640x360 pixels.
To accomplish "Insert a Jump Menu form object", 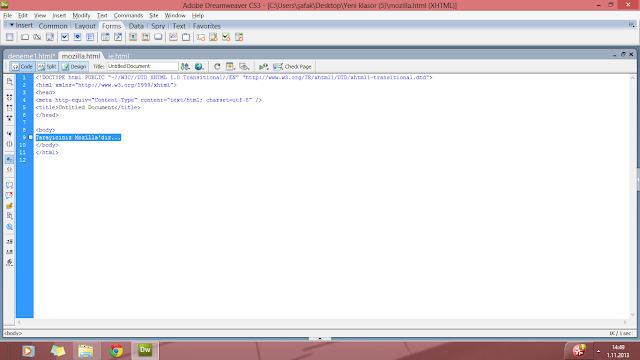I will click(x=118, y=37).
